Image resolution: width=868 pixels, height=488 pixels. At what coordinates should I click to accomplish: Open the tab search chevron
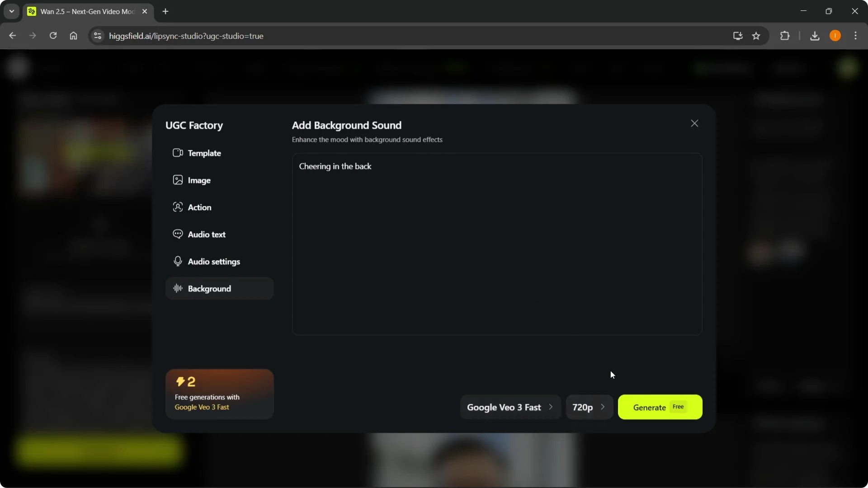coord(11,11)
